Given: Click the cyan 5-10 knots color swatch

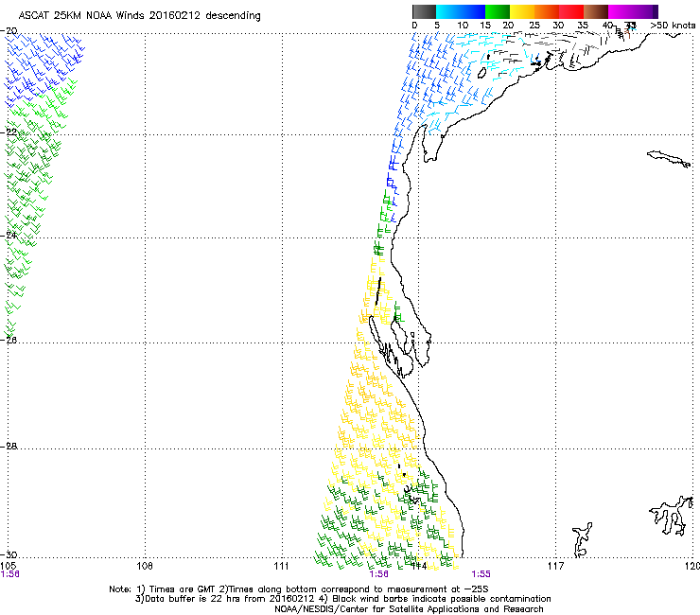Looking at the screenshot, I should tap(447, 11).
